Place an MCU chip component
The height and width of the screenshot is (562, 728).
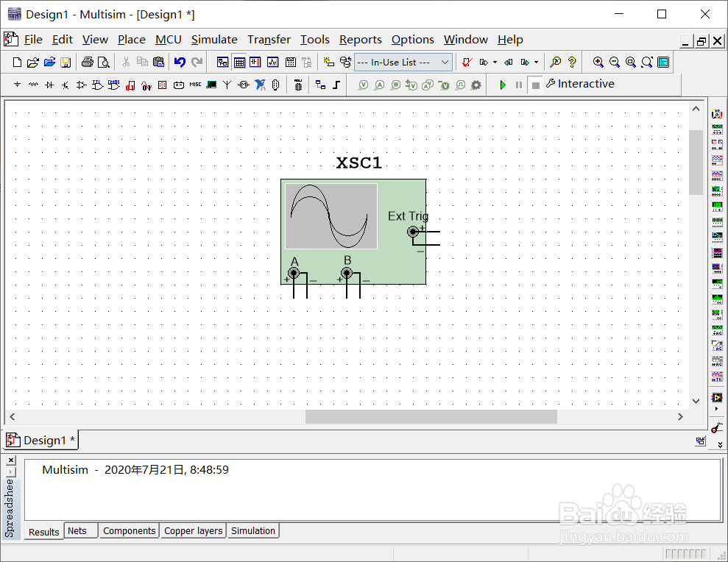pyautogui.click(x=298, y=85)
